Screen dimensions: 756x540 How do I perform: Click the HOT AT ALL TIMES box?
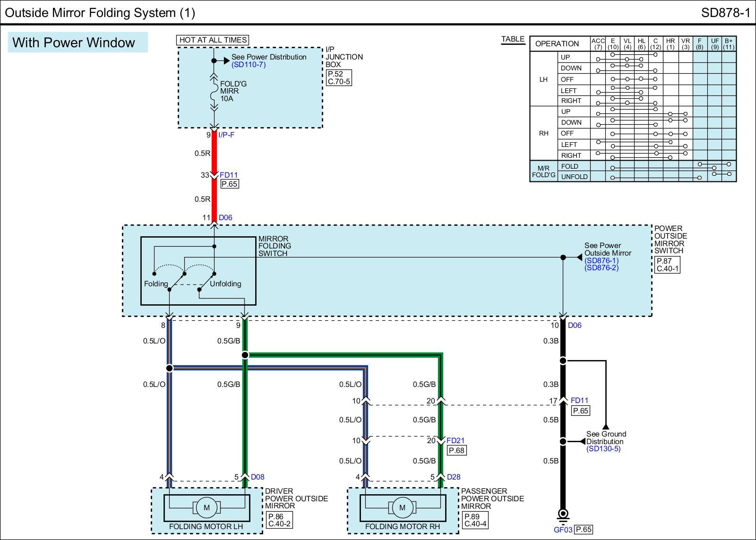coord(213,40)
